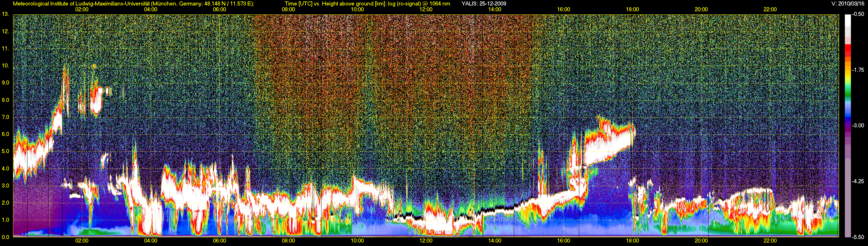Click the -5.50 colorbar value
Viewport: 868px width, 246px height.
coord(858,237)
